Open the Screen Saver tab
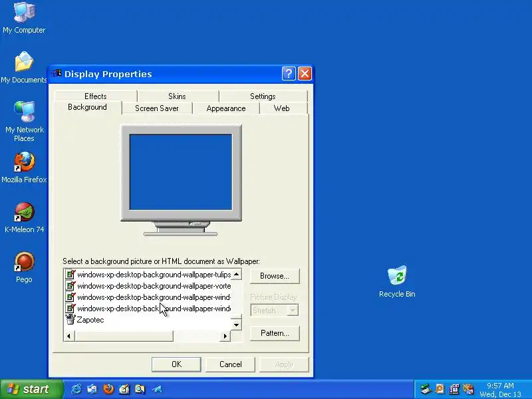532x399 pixels. coord(157,108)
